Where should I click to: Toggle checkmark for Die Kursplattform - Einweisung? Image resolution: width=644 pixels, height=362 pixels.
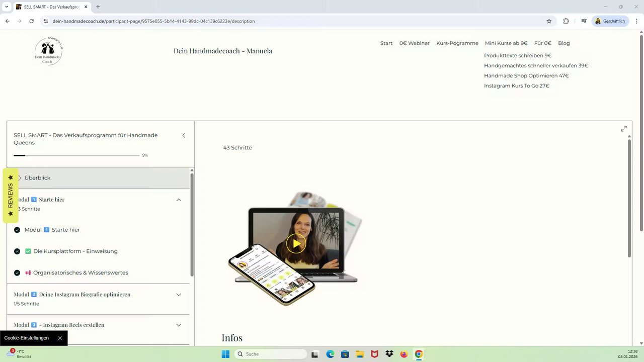tap(17, 251)
